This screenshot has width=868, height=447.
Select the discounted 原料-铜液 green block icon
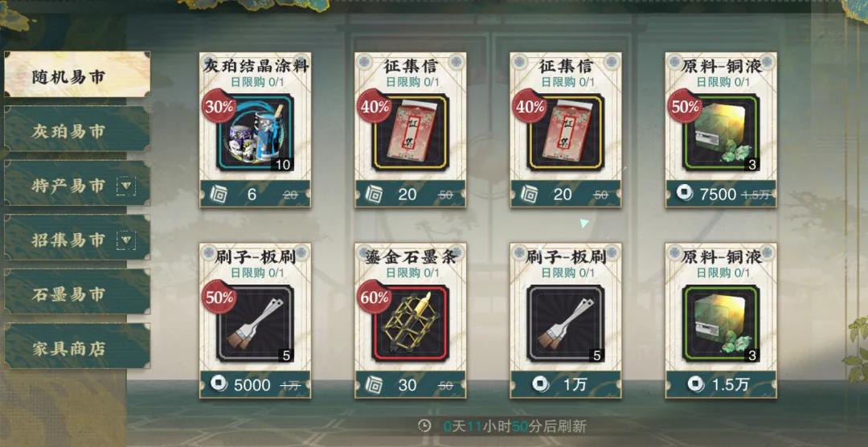(721, 133)
